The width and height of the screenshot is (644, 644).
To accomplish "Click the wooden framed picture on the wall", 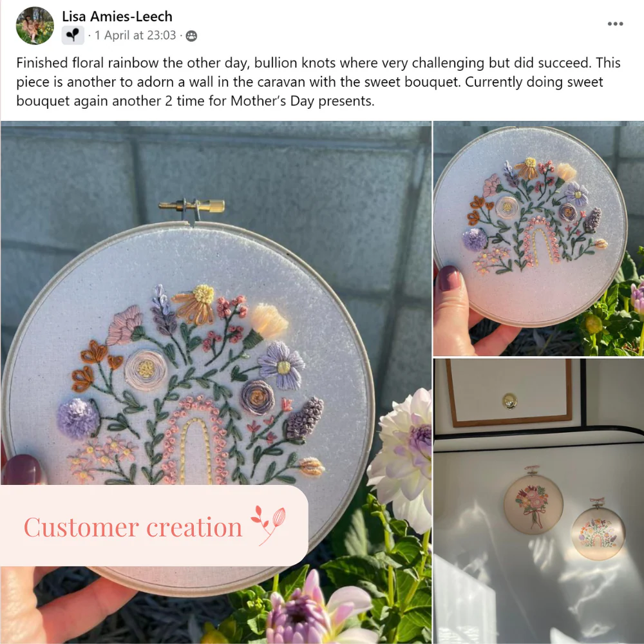I will (509, 392).
